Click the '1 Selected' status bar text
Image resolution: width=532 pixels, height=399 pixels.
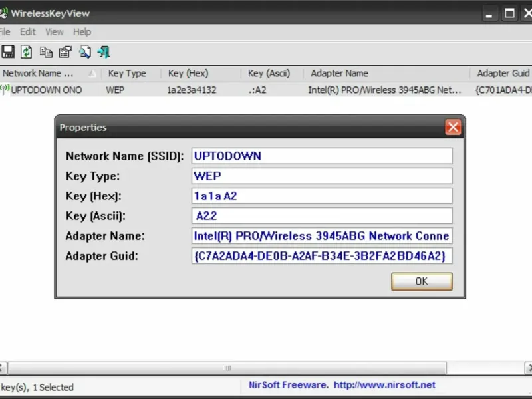[x=53, y=388]
